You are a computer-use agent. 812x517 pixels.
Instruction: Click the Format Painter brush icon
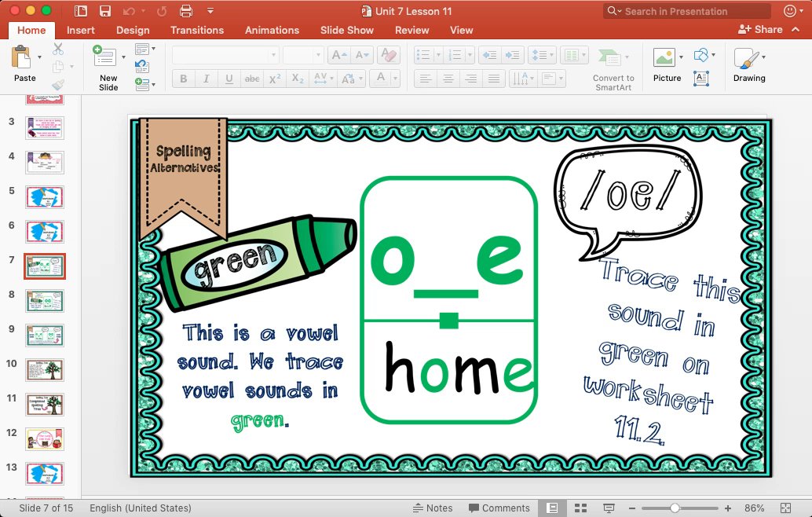[x=58, y=84]
